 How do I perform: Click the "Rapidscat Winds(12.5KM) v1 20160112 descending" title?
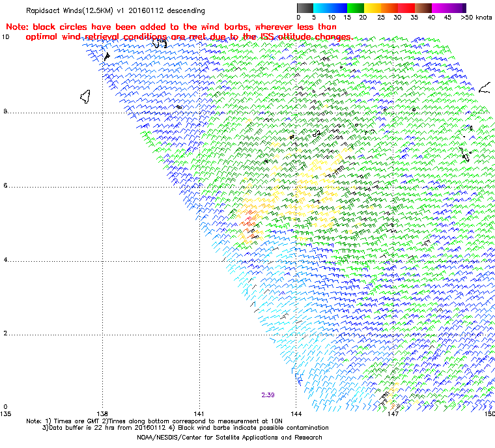(115, 10)
